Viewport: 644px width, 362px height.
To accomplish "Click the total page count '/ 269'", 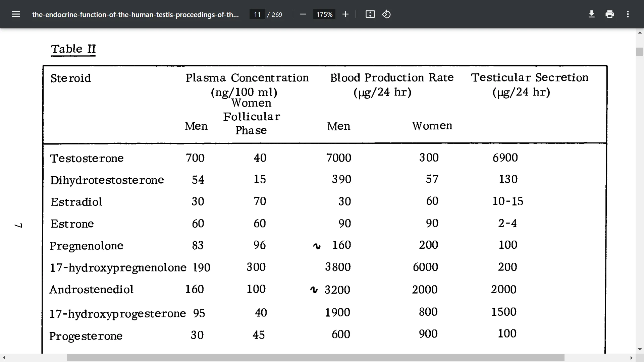I will [x=275, y=14].
